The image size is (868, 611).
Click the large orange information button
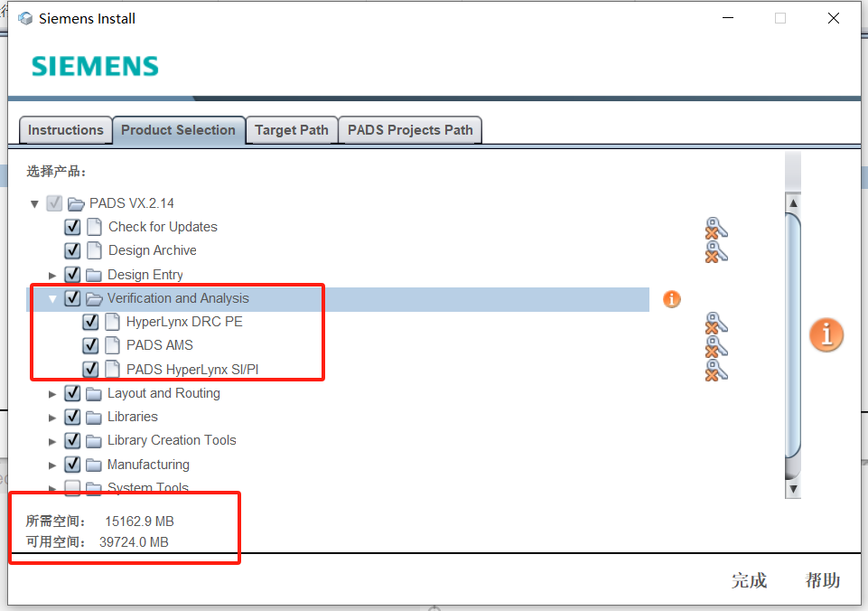(x=826, y=335)
